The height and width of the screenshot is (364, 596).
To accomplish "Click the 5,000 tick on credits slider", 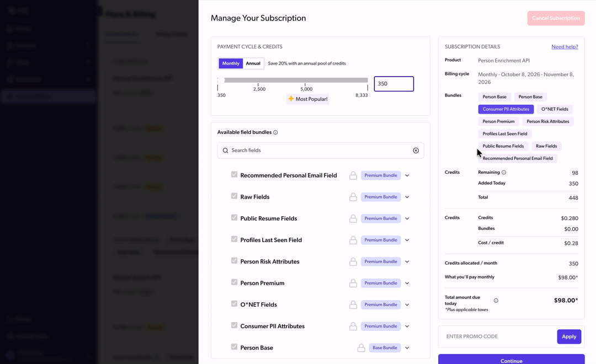I will (305, 85).
